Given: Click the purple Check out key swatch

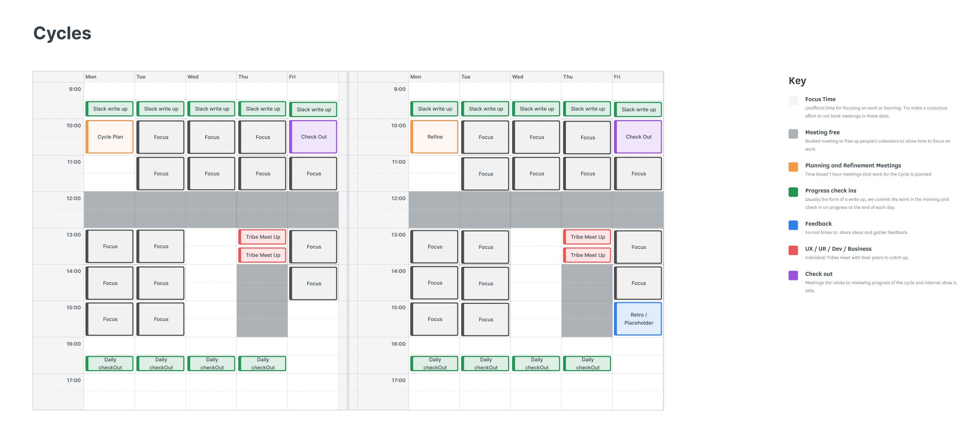Looking at the screenshot, I should [793, 276].
